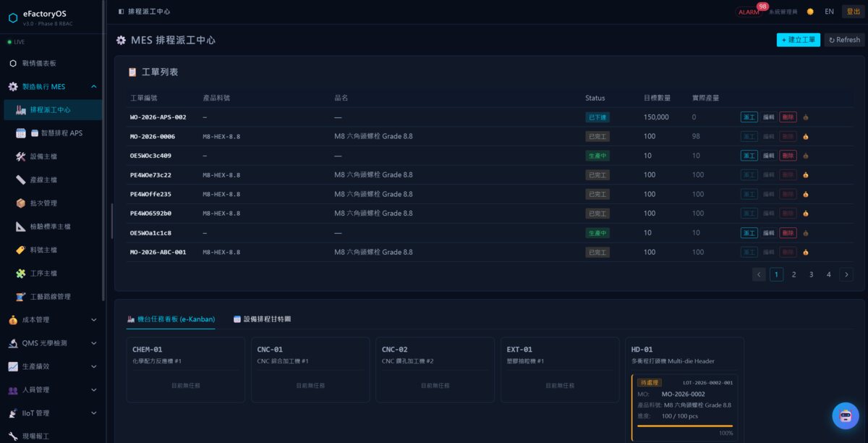Click the HD-01 task progress bar
The image size is (868, 443).
click(x=685, y=426)
